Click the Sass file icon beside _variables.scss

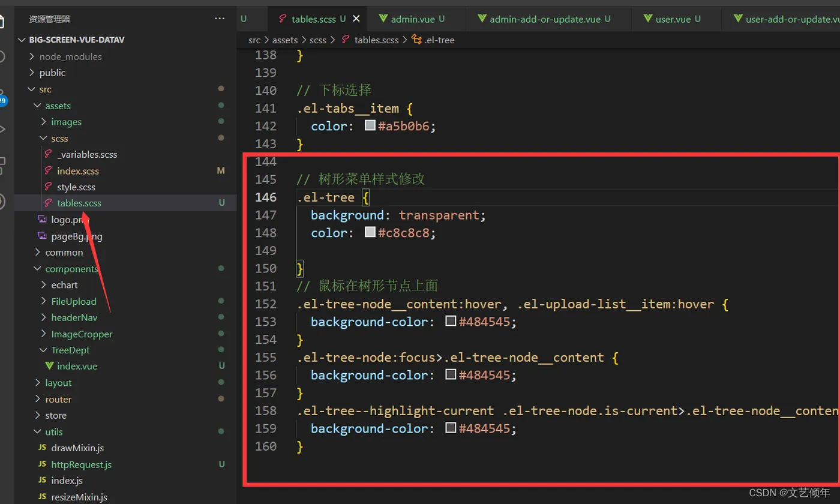(x=49, y=154)
